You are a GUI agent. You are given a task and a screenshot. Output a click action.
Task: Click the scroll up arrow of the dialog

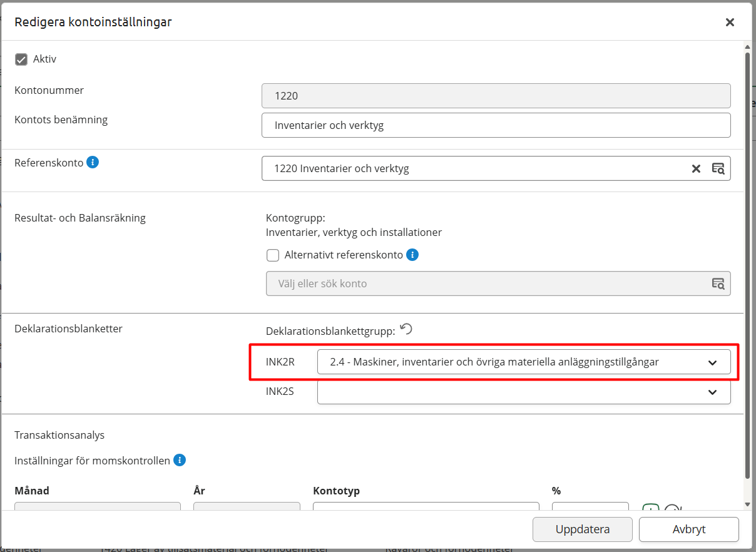tap(747, 46)
